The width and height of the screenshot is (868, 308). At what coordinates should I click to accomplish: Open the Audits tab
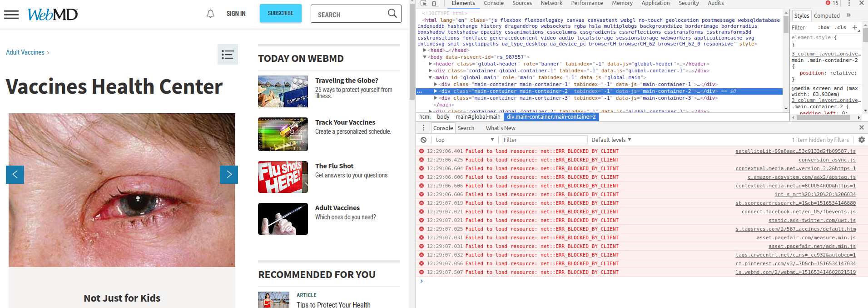(x=716, y=3)
